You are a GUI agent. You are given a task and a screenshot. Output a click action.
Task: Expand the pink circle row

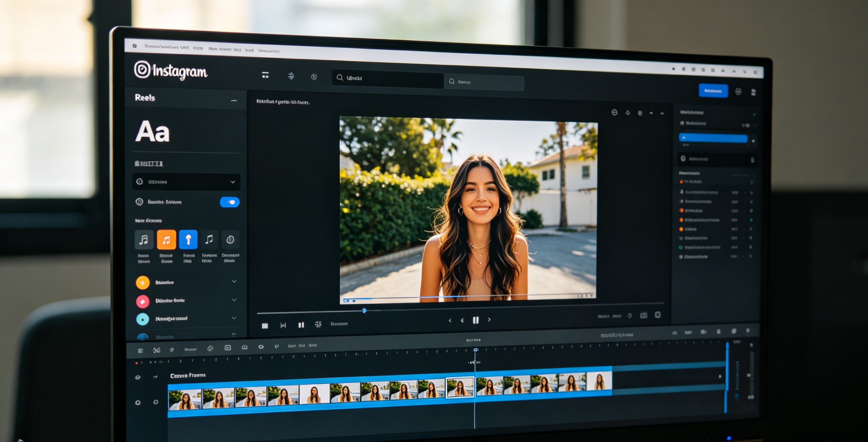point(234,299)
